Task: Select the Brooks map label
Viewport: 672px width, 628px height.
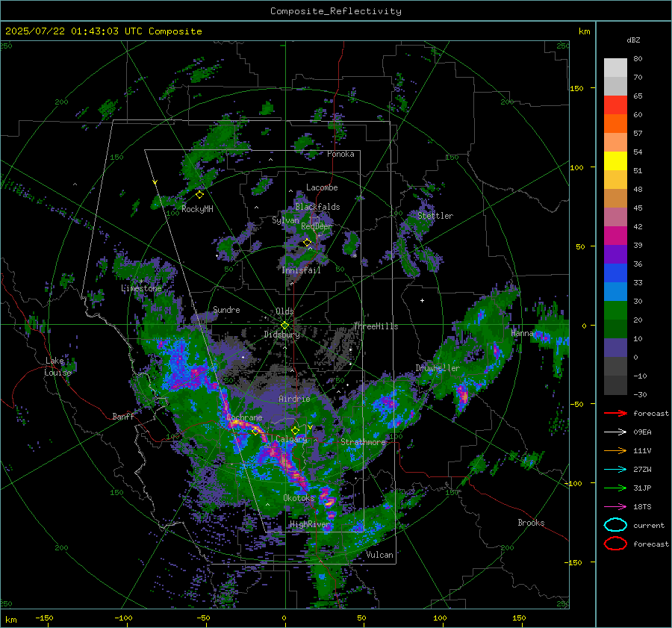Action: 531,523
